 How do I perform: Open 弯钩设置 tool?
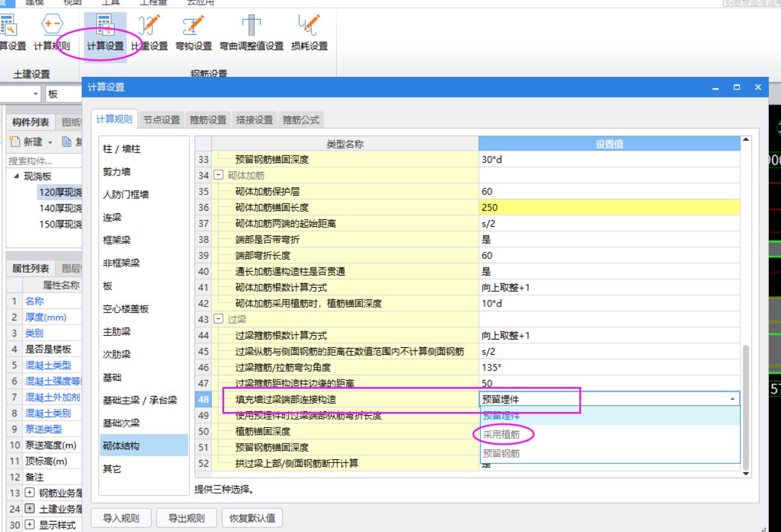click(x=193, y=34)
